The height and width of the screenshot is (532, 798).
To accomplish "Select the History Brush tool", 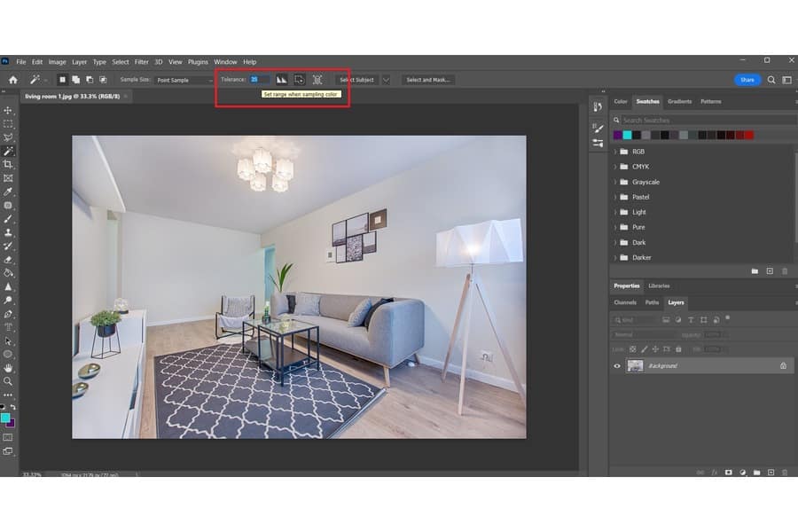I will tap(8, 246).
